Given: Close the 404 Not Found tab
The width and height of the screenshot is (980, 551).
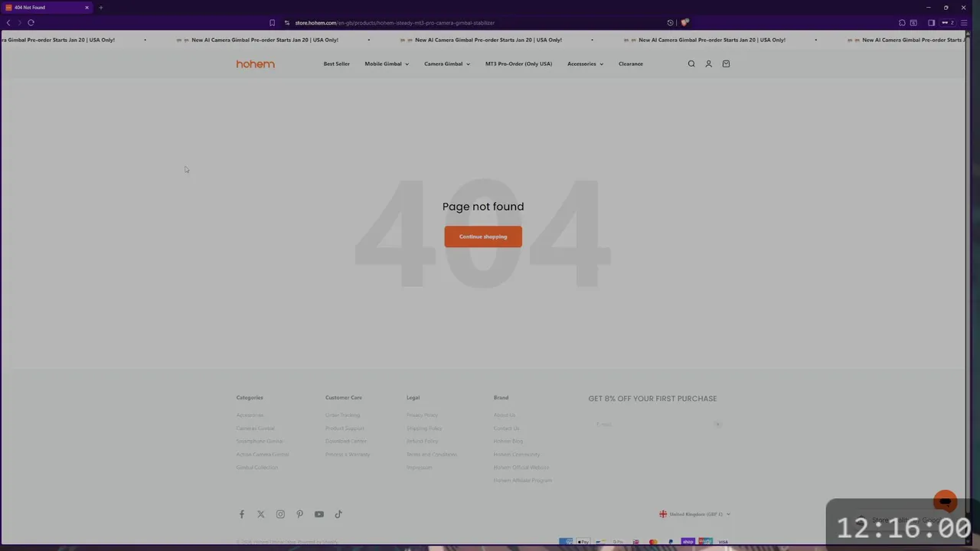Looking at the screenshot, I should pyautogui.click(x=87, y=8).
